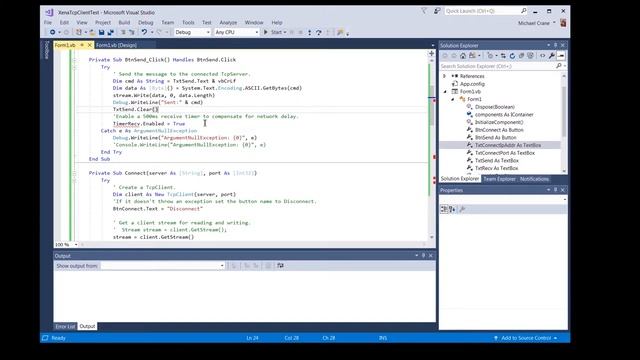
Task: Switch to Team Explorer tab
Action: 499,179
